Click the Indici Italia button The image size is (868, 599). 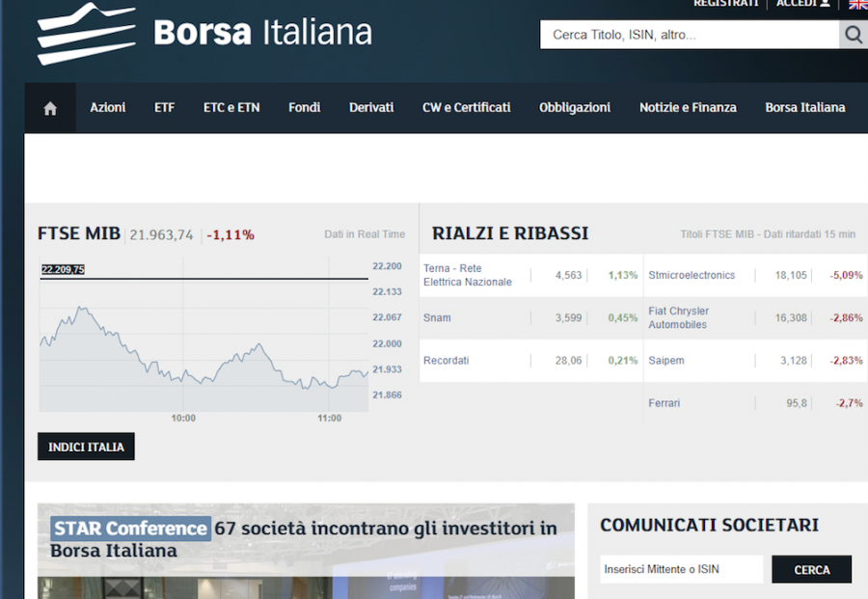[x=86, y=447]
